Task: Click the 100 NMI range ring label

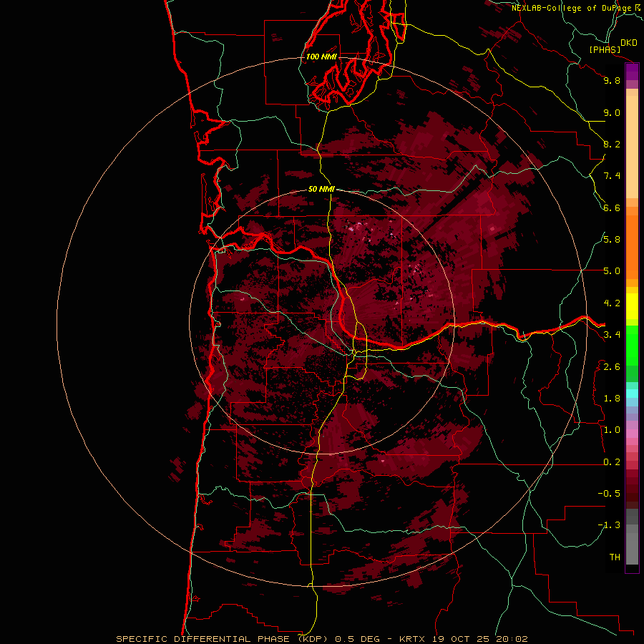Action: point(321,57)
